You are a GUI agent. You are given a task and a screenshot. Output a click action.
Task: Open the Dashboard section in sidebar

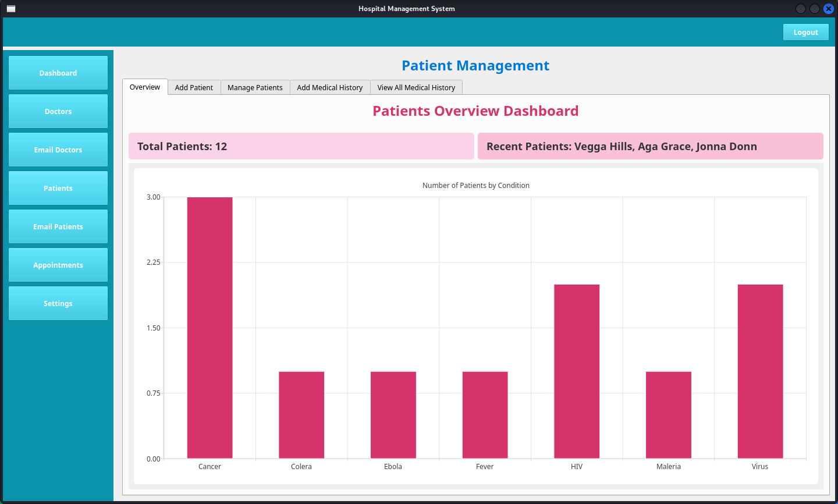pos(58,73)
